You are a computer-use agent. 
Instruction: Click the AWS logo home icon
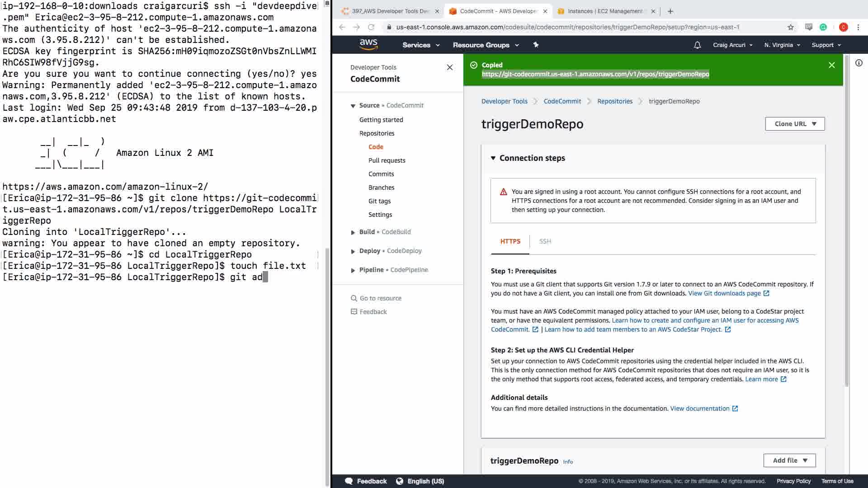point(368,44)
